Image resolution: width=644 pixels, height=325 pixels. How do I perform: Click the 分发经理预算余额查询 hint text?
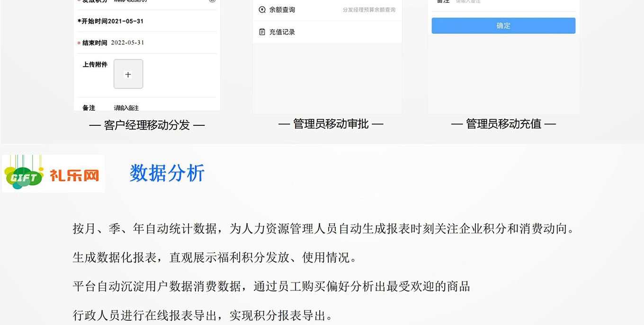click(x=369, y=10)
